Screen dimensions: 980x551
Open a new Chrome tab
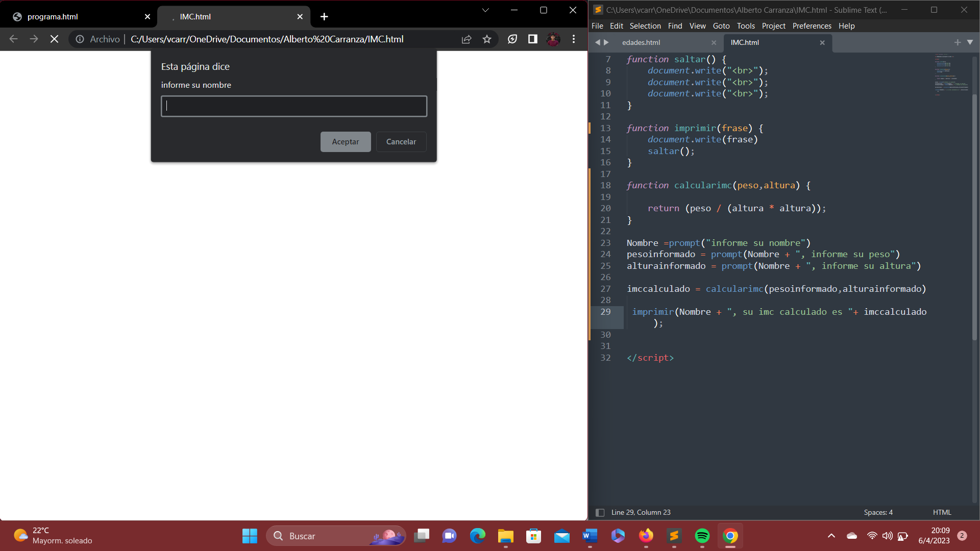(324, 17)
